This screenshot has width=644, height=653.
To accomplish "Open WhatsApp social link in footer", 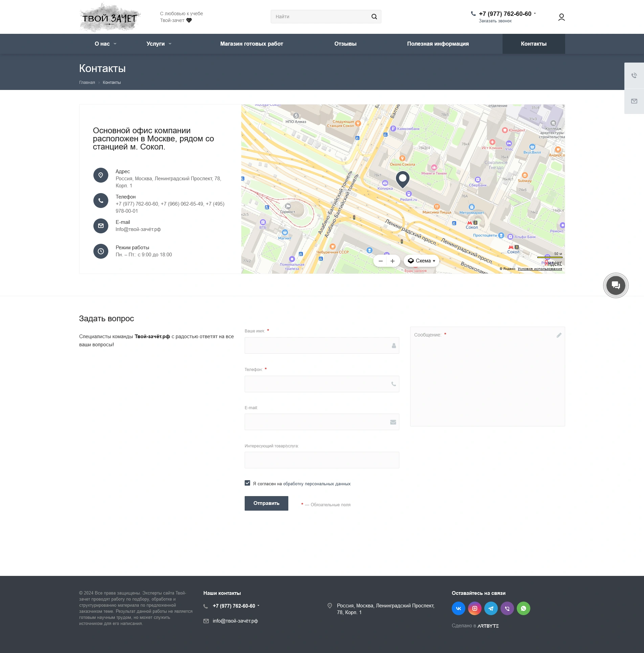I will coord(523,608).
